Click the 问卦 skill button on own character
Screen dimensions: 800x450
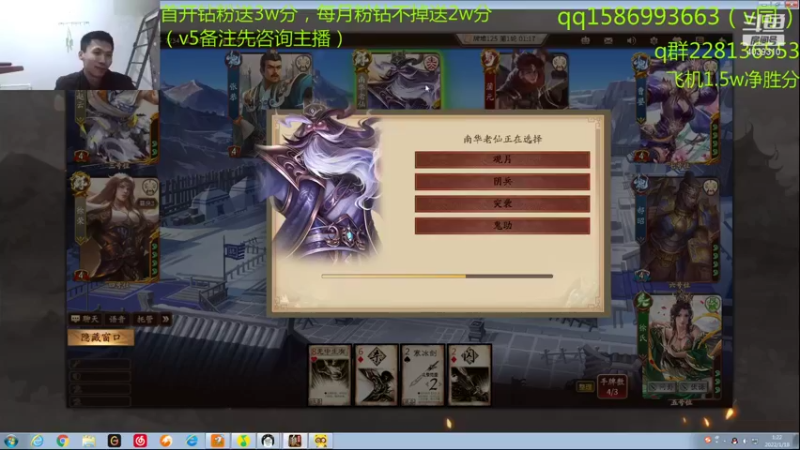(x=662, y=388)
